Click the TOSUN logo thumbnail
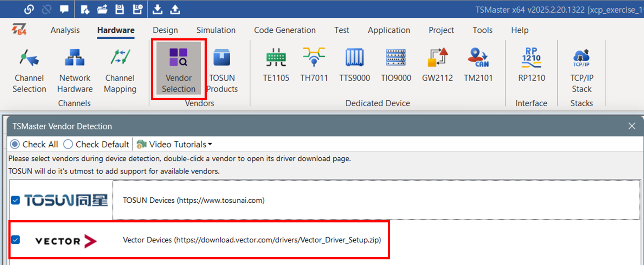 [66, 200]
